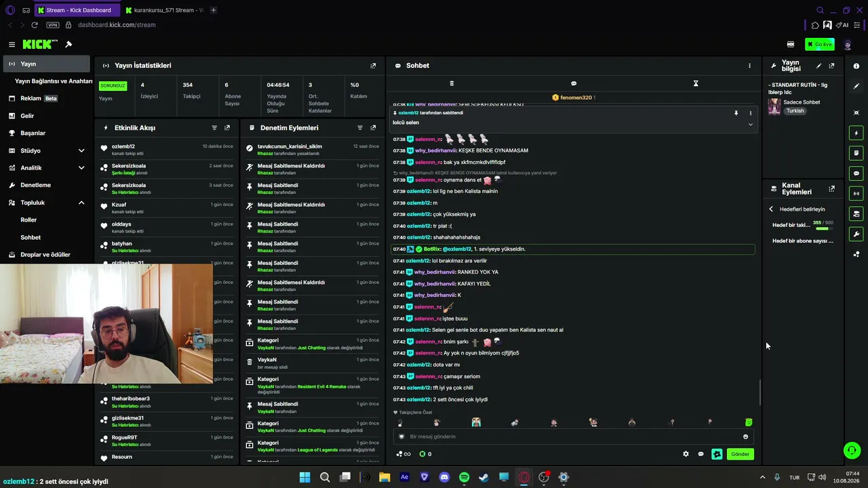This screenshot has width=868, height=488.
Task: Open Roller under Topluluk
Action: [28, 220]
